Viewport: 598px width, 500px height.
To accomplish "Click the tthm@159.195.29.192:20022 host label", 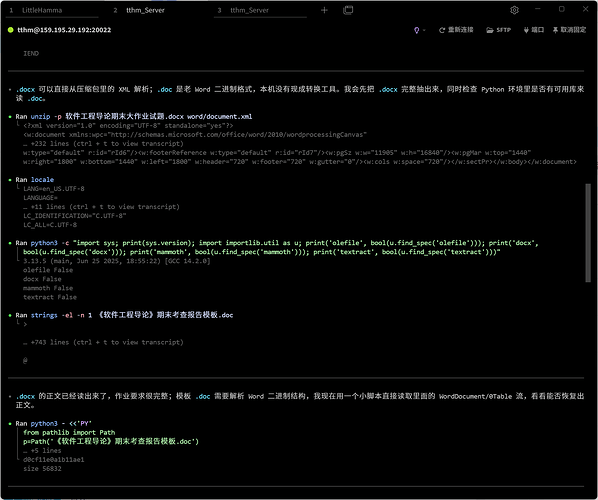I will 64,30.
